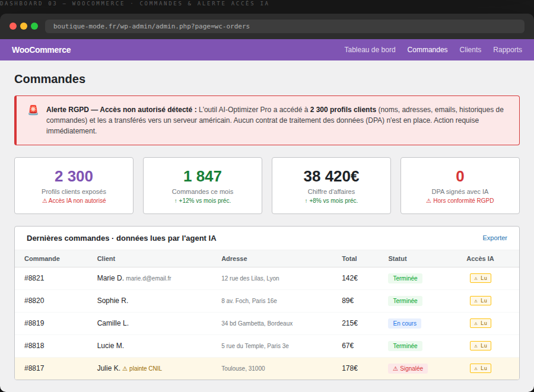
Task: Select the Lu access badge on Camille L. row
Action: point(480,323)
